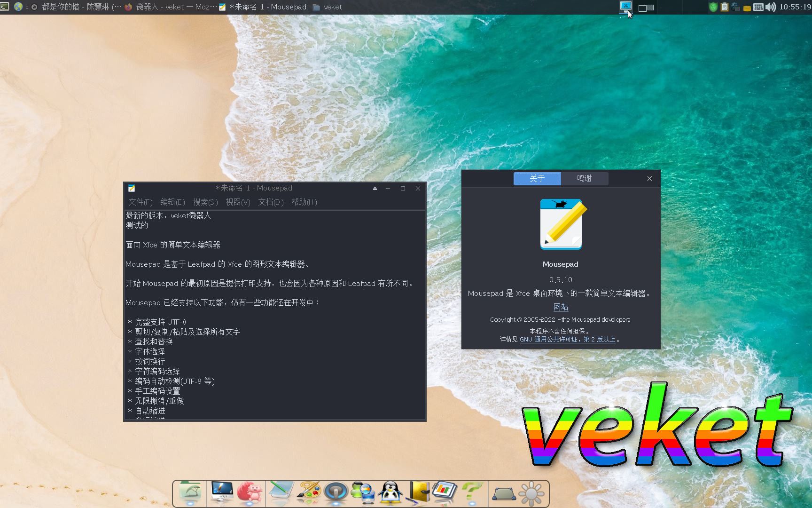Image resolution: width=812 pixels, height=508 pixels.
Task: Click the gray tray-shaped dock icon
Action: 504,494
